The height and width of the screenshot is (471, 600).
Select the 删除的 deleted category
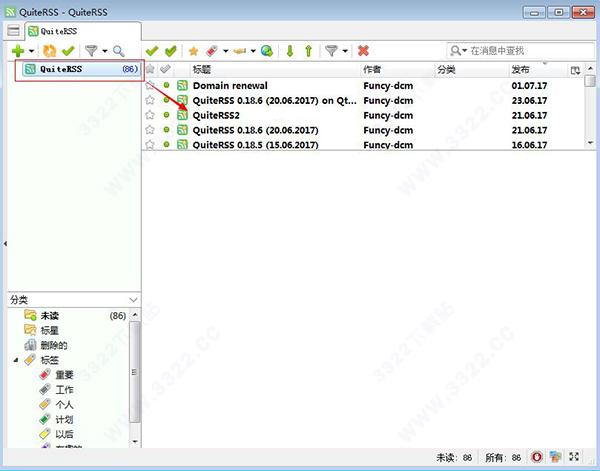click(x=54, y=345)
